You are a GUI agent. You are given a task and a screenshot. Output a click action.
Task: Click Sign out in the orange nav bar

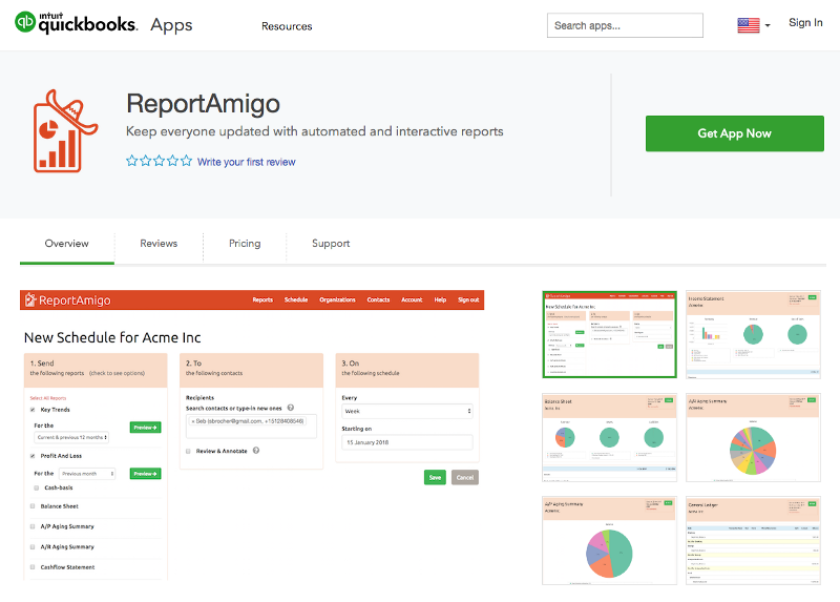click(468, 300)
